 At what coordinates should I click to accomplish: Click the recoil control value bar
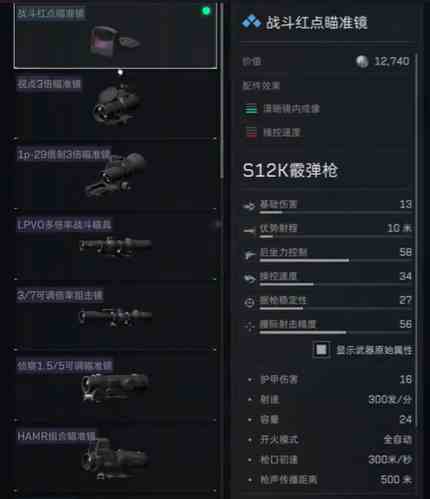point(335,260)
